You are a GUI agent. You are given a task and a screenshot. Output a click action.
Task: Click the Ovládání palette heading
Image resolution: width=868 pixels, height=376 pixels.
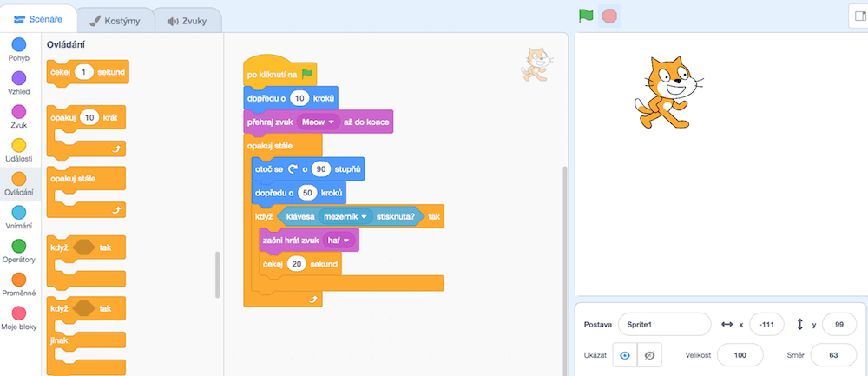[66, 44]
